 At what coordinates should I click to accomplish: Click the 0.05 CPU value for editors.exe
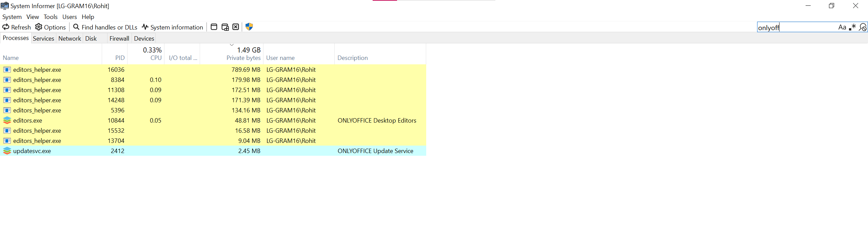click(156, 121)
